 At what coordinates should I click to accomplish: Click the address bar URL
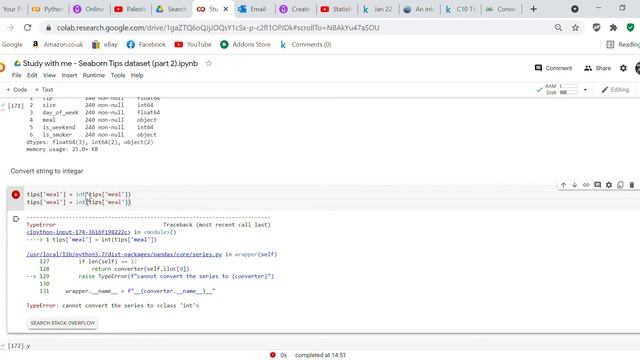tap(218, 28)
